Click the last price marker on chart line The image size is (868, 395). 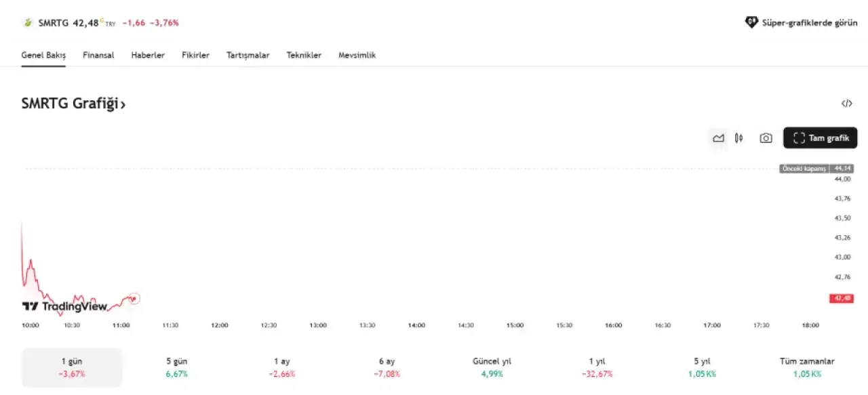[134, 298]
